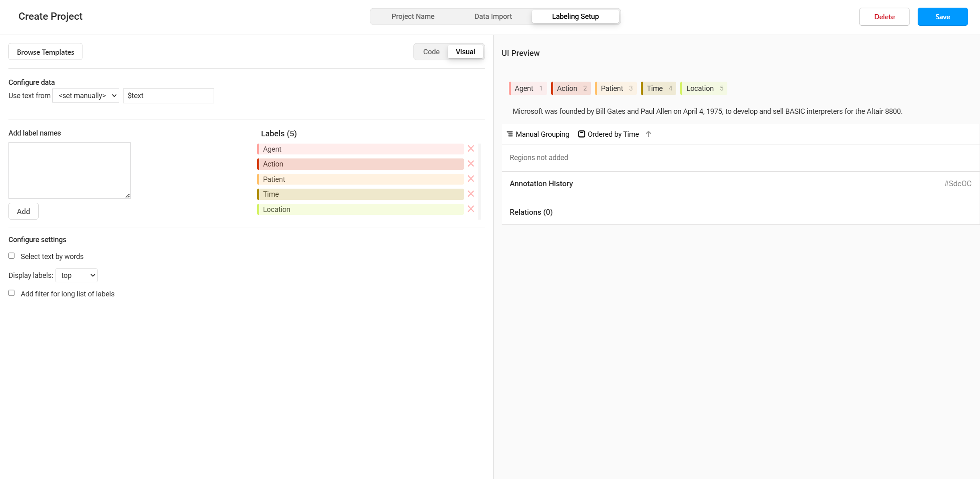Remove the Location label via X icon

point(471,209)
